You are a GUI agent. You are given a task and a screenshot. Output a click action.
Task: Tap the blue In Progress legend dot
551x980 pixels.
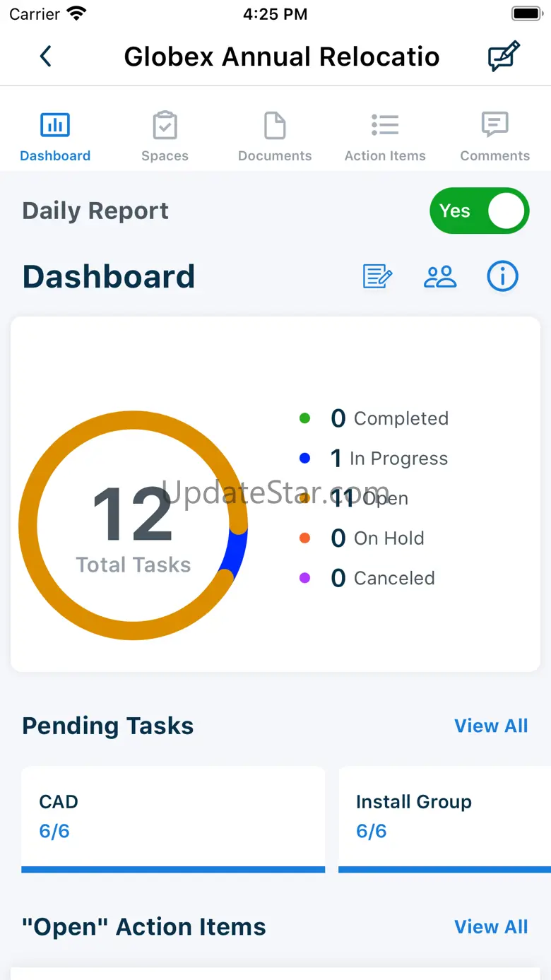pos(305,459)
